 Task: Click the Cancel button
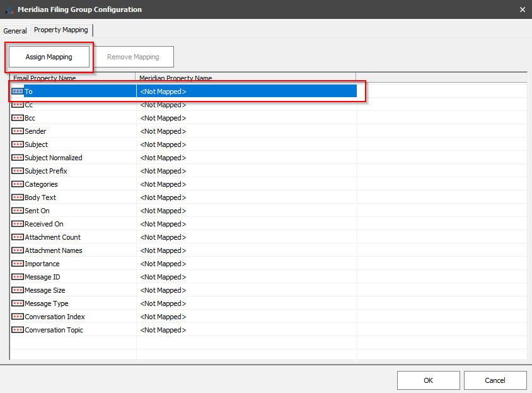tap(495, 380)
